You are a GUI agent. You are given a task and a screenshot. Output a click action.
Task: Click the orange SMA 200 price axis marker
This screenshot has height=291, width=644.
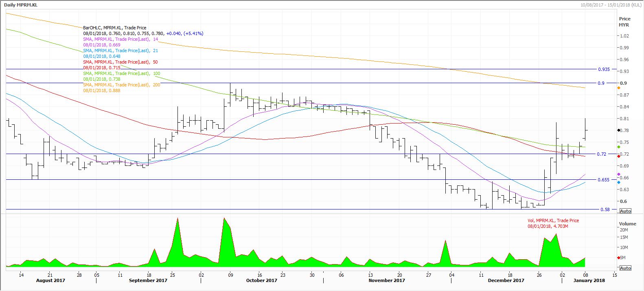click(619, 88)
